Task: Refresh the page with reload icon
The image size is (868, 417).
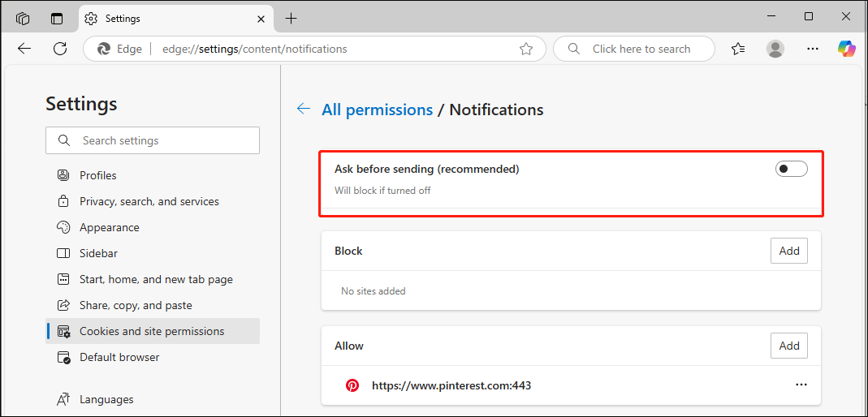Action: [x=60, y=49]
